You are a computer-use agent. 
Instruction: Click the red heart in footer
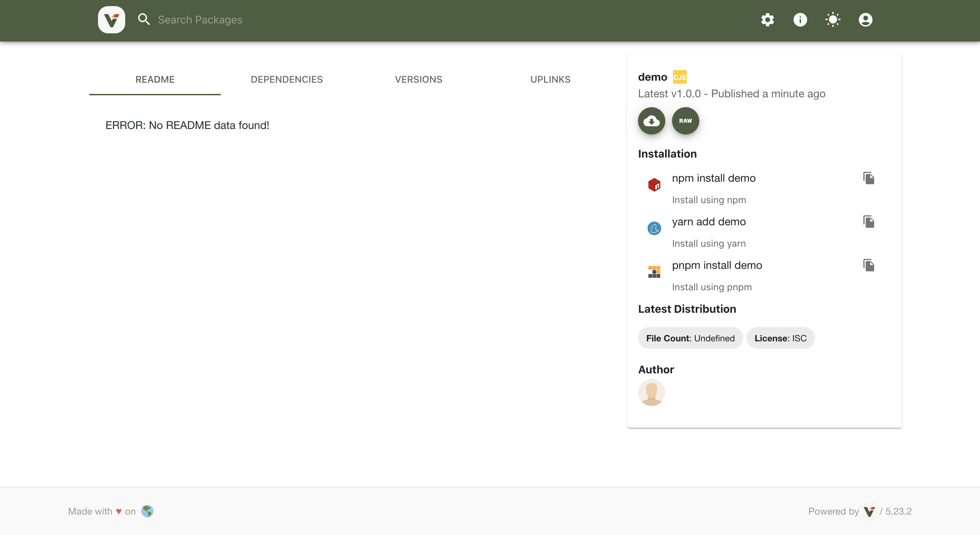tap(119, 512)
